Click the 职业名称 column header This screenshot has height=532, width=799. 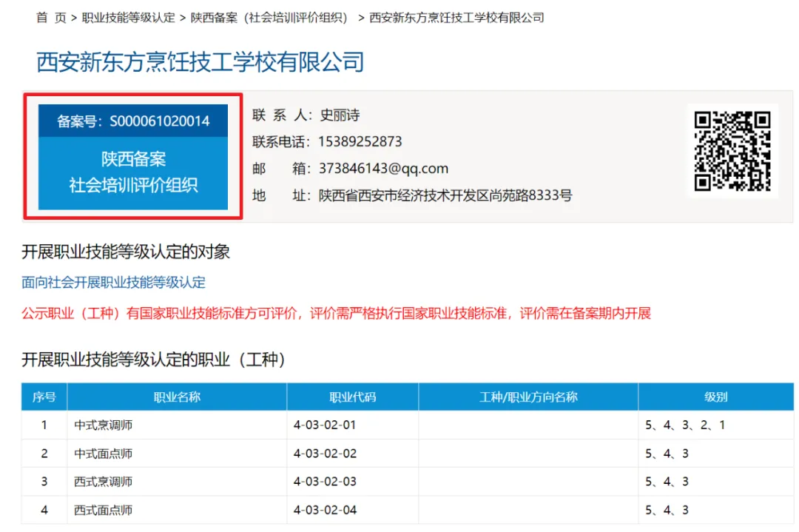[177, 397]
